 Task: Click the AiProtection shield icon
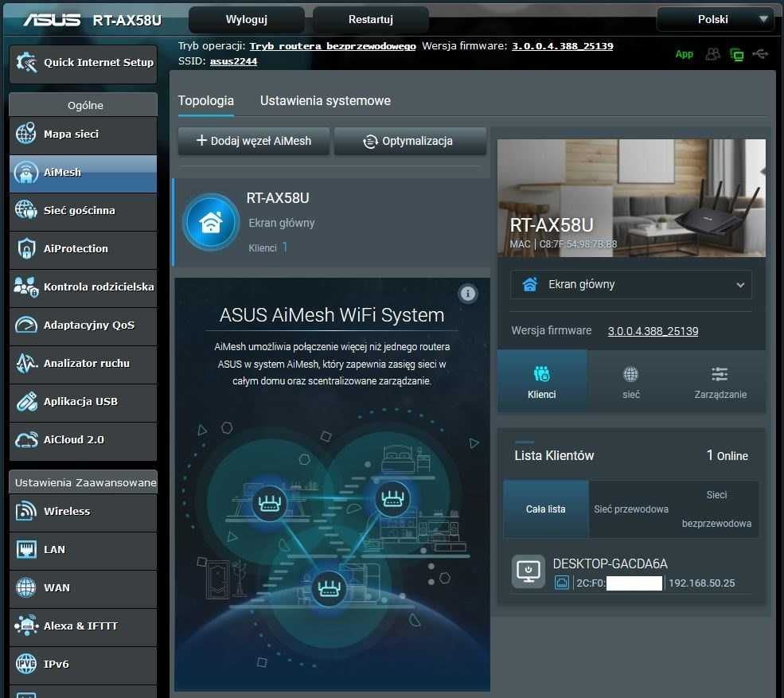26,248
